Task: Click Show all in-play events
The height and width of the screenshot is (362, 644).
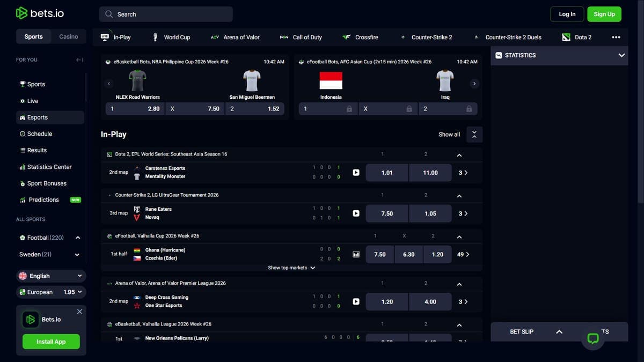Action: 449,135
